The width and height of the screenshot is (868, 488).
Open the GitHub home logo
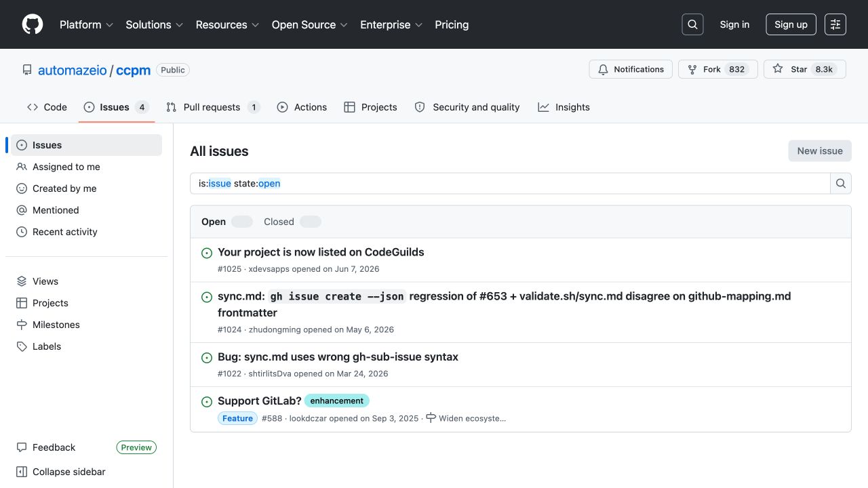tap(33, 24)
